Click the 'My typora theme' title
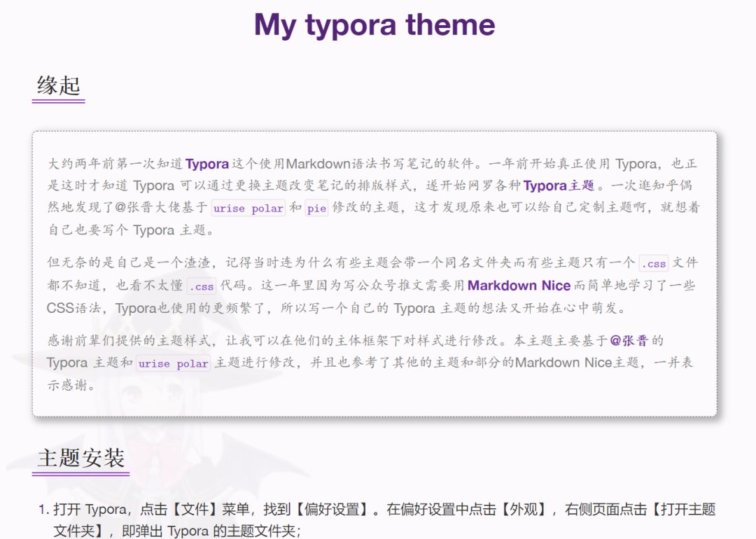This screenshot has height=539, width=756. coord(374,24)
